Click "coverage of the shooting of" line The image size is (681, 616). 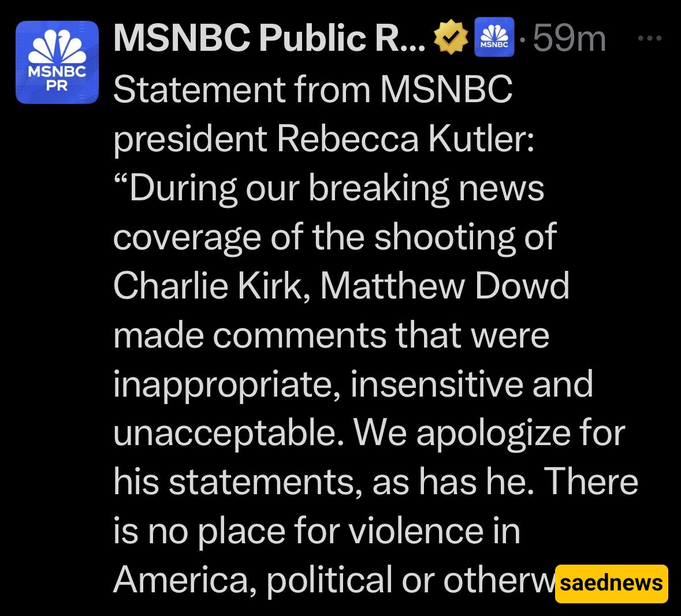pyautogui.click(x=335, y=238)
